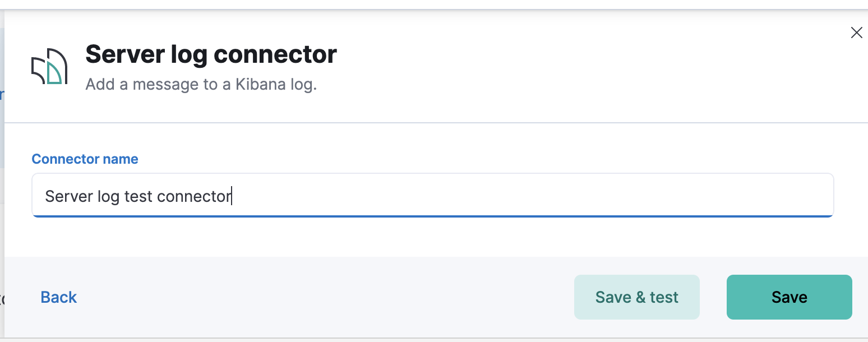
Task: Click the footer bar between Back and Save & test
Action: tap(325, 297)
